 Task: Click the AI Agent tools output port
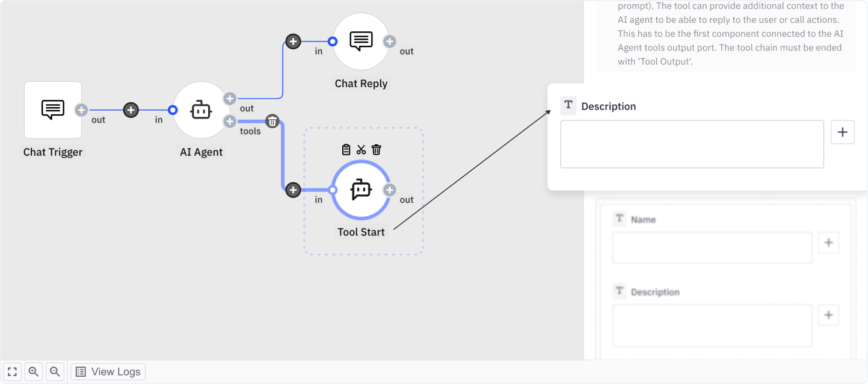click(x=230, y=122)
